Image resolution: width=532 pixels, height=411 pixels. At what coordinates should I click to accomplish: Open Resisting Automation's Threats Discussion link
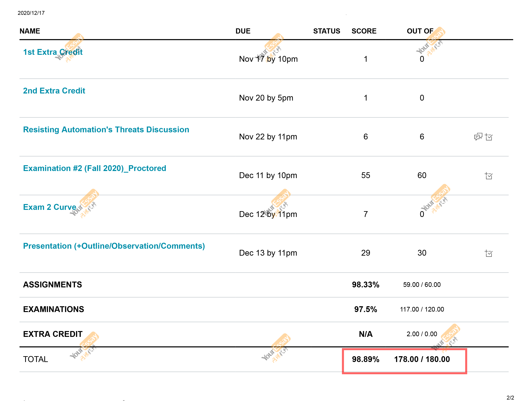106,130
